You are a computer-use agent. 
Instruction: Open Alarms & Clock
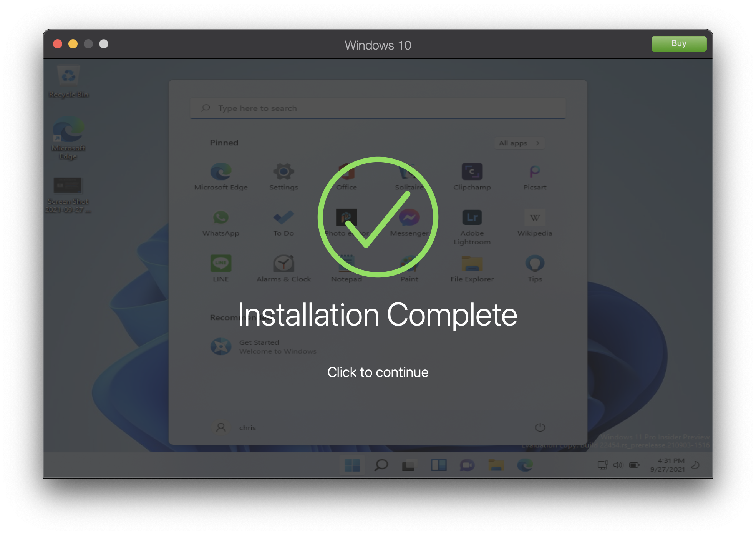(283, 269)
